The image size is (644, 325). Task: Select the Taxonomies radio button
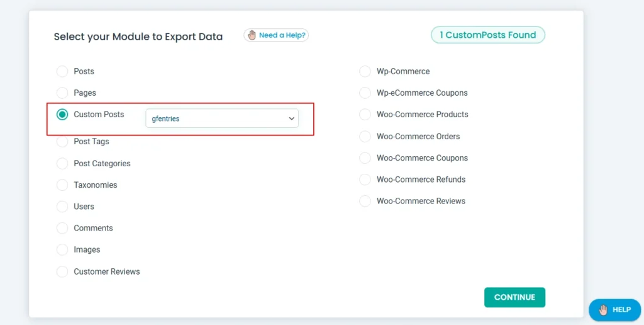pos(62,185)
